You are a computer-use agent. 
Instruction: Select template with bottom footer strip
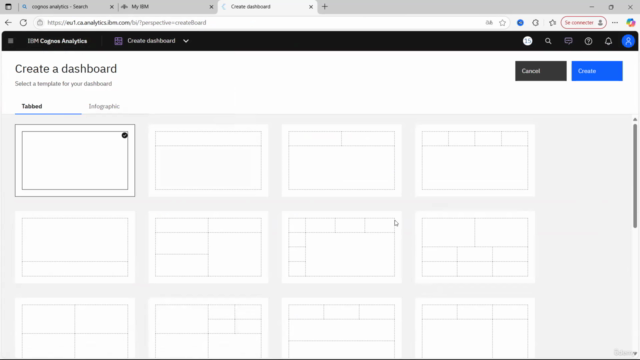75,247
